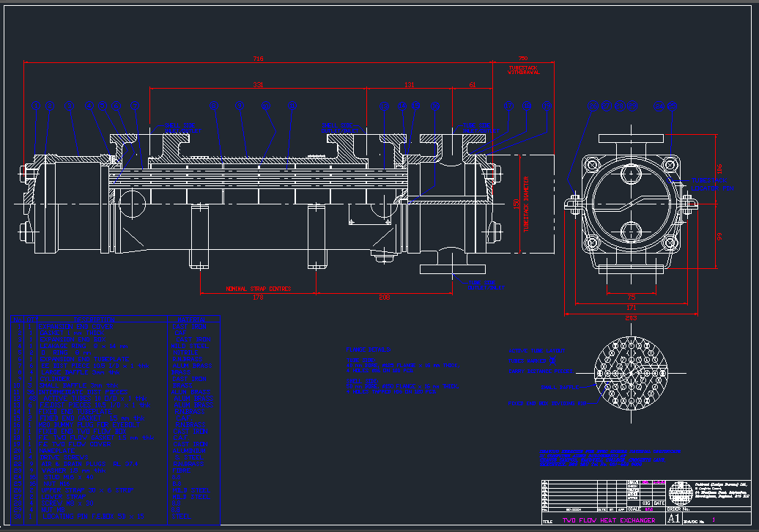Click the TWO FLOW HEAT EXCHANGER title
The width and height of the screenshot is (759, 532).
coord(609,520)
